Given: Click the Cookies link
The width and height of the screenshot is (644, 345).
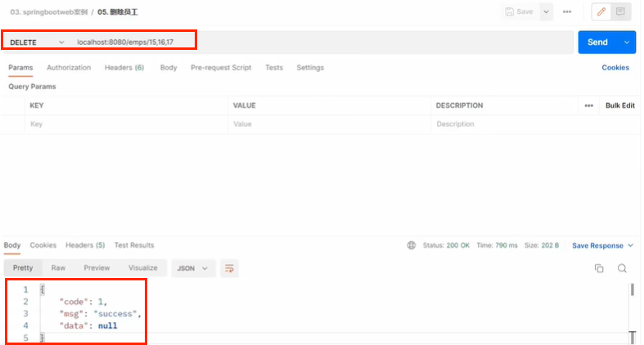Looking at the screenshot, I should pos(615,68).
